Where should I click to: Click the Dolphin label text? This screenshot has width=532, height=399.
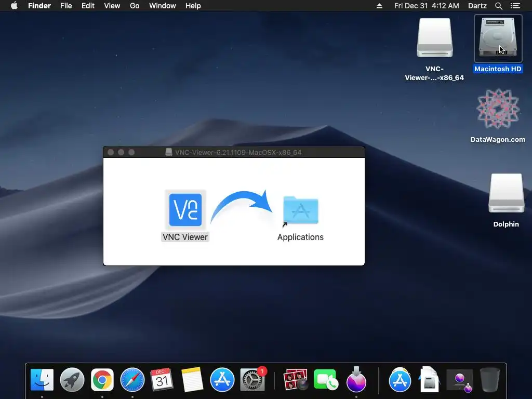(x=506, y=224)
